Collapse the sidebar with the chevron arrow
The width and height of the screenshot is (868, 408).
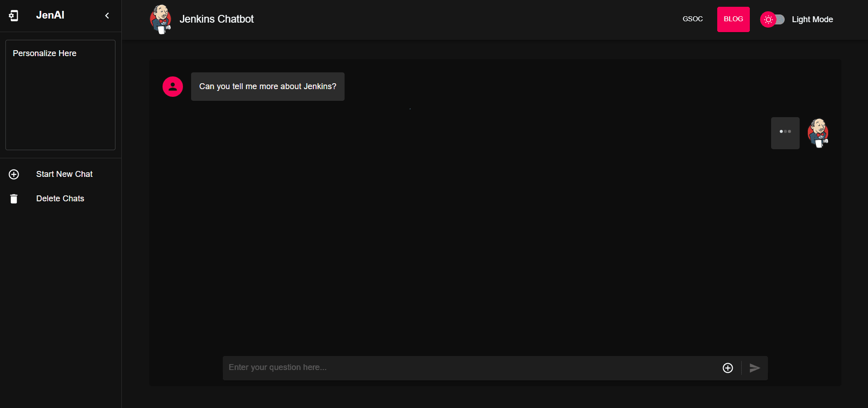tap(107, 16)
